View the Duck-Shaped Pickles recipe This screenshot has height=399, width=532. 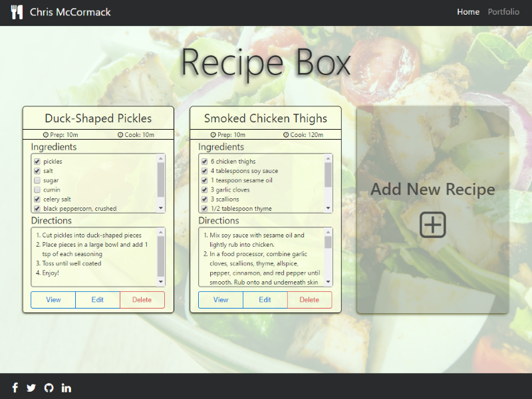click(53, 300)
